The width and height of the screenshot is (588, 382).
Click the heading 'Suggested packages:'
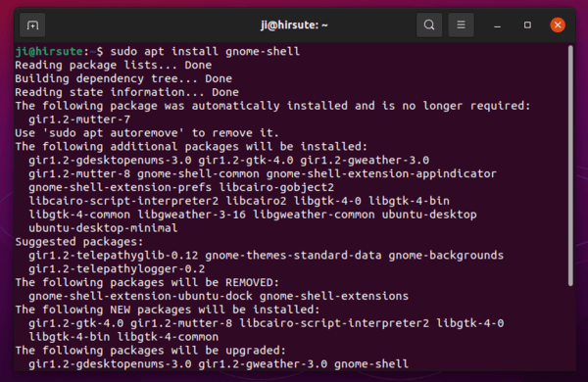79,241
